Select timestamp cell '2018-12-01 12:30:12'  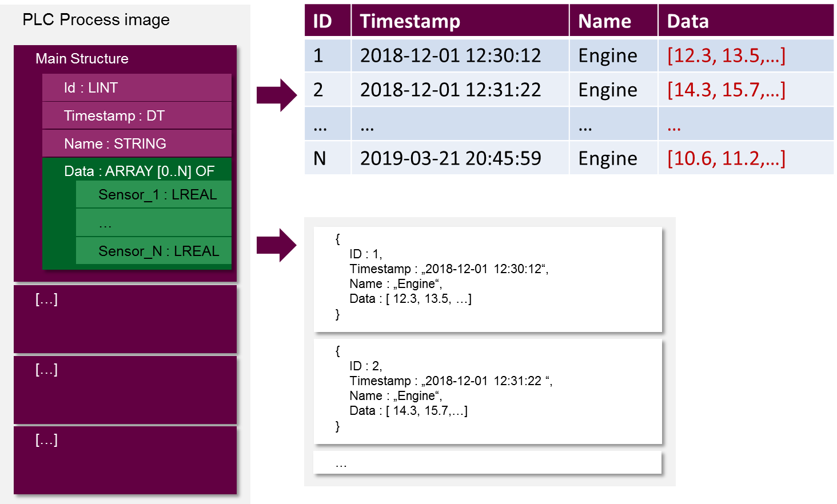pos(460,55)
